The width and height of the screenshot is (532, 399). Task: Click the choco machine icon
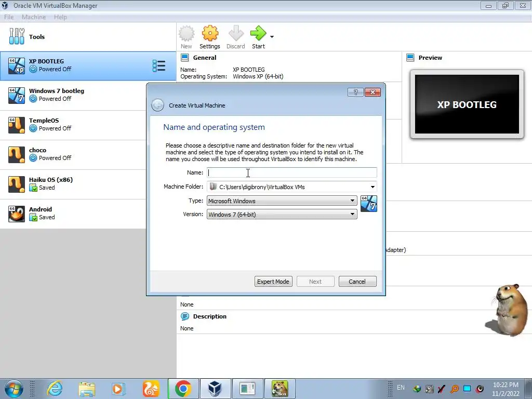click(17, 154)
